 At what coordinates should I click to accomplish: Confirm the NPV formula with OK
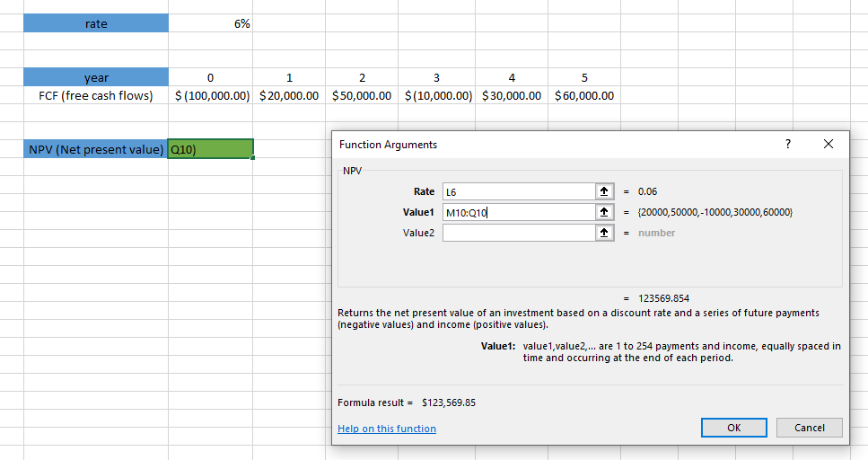click(733, 428)
